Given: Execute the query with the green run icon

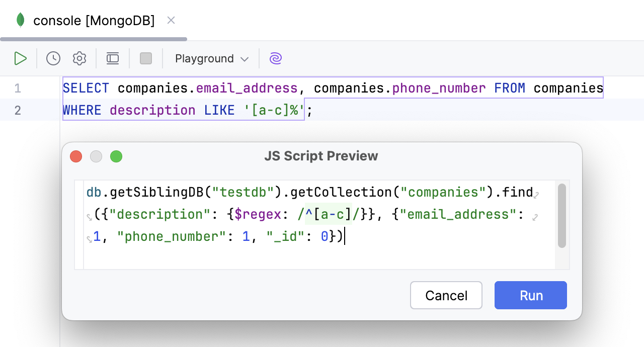Looking at the screenshot, I should click(21, 58).
